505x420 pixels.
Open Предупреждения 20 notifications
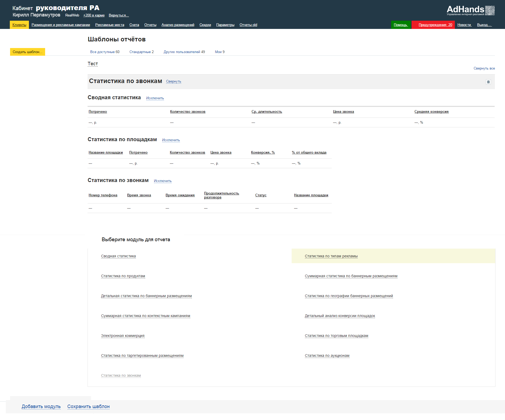pyautogui.click(x=435, y=25)
